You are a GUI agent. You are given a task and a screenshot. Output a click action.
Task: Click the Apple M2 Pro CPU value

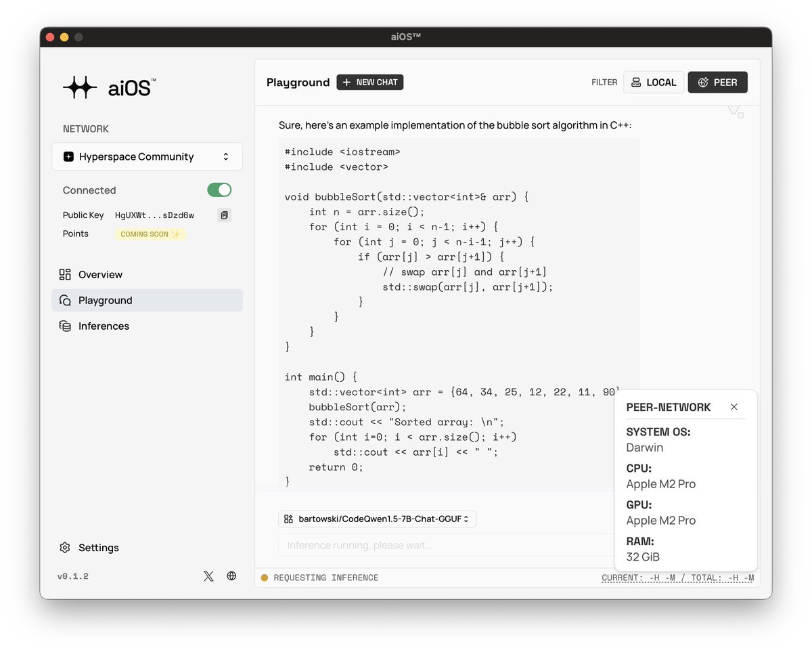pyautogui.click(x=661, y=484)
